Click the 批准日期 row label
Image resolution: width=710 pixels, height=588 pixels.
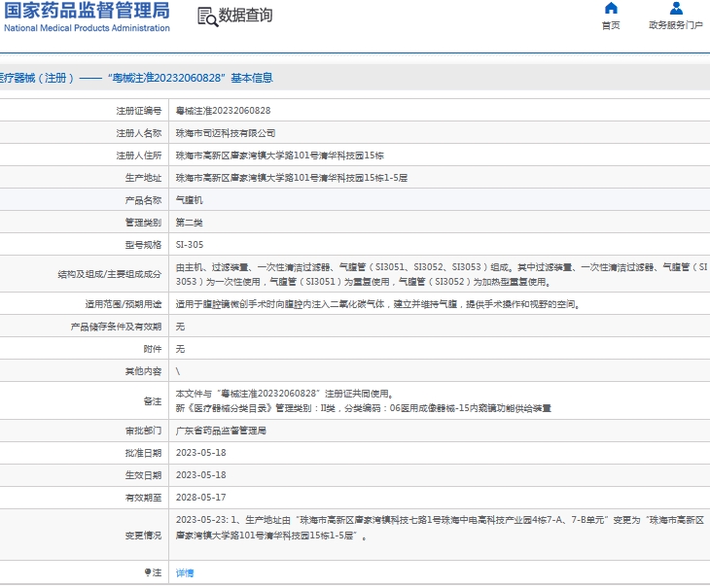pos(144,453)
